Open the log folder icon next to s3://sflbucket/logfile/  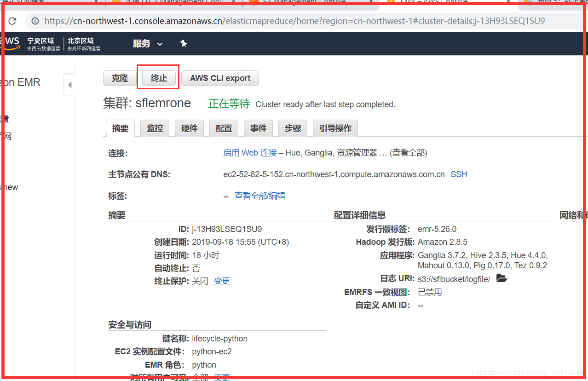(502, 278)
